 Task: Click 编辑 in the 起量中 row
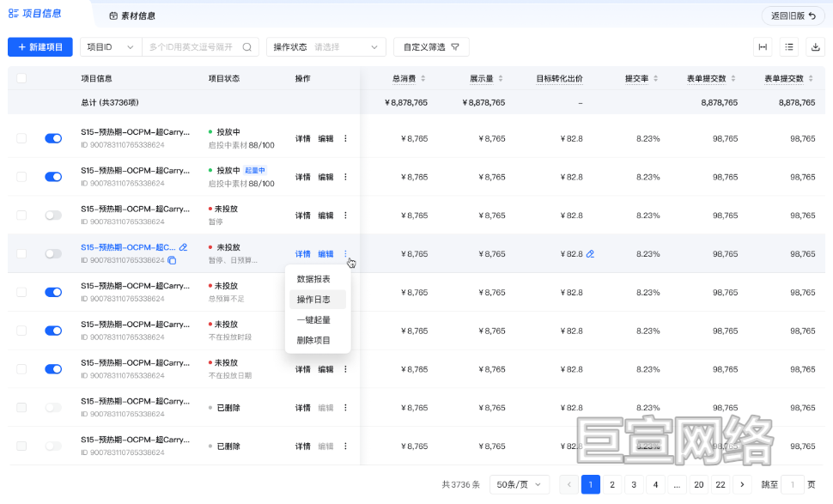pos(325,177)
